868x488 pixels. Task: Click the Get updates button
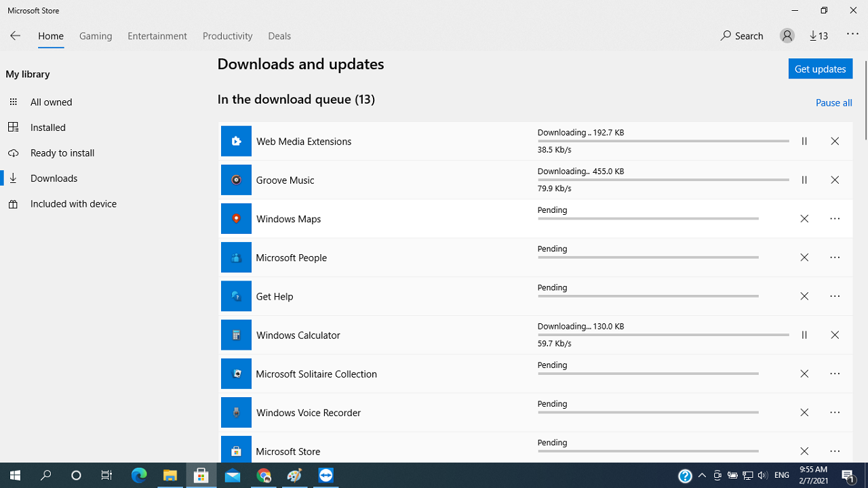820,68
